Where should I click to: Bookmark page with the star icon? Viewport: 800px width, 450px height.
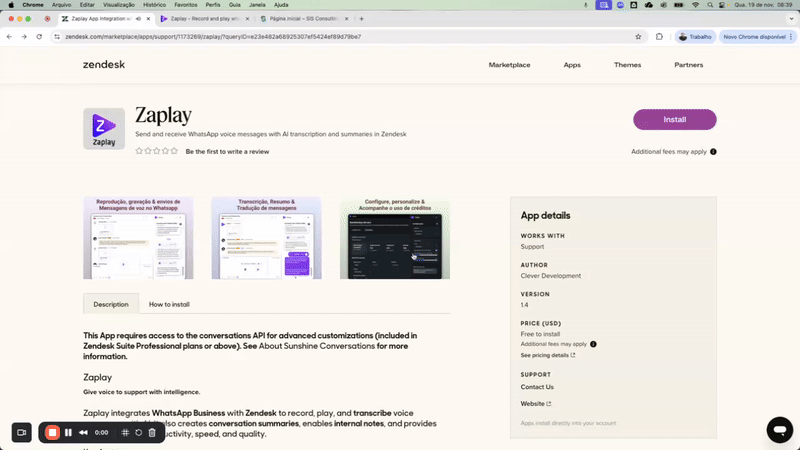coord(638,36)
